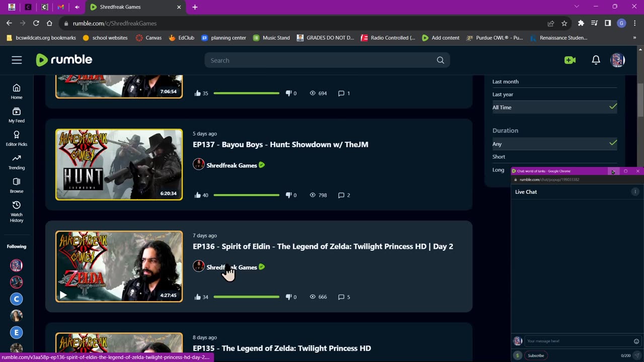Switch to the Gmail pinned tab

pyautogui.click(x=60, y=7)
